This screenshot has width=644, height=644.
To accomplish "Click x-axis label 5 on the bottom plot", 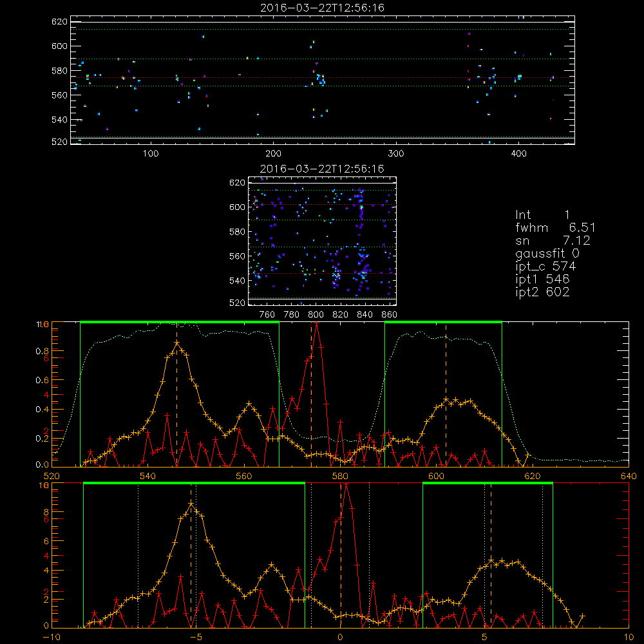I will tap(485, 638).
